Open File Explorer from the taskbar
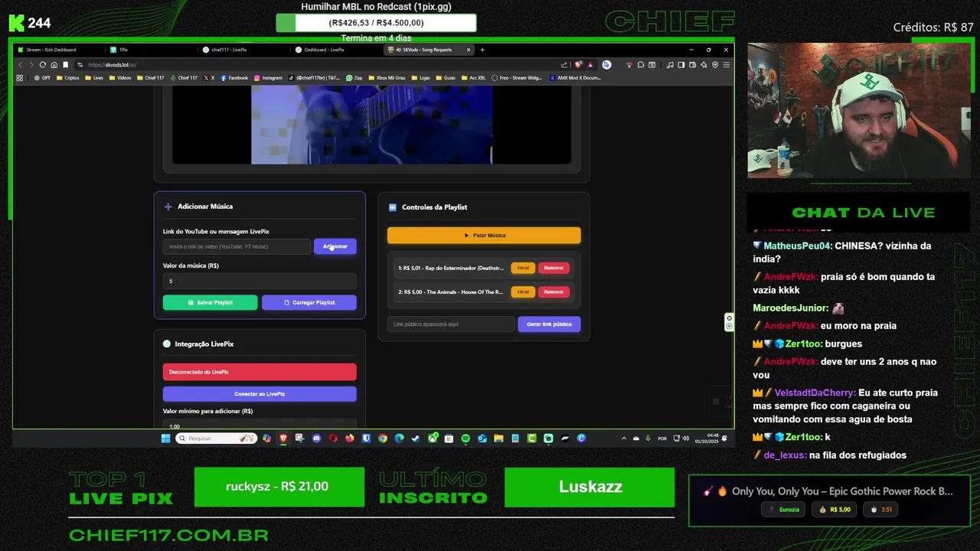The width and height of the screenshot is (980, 551). coord(498,439)
